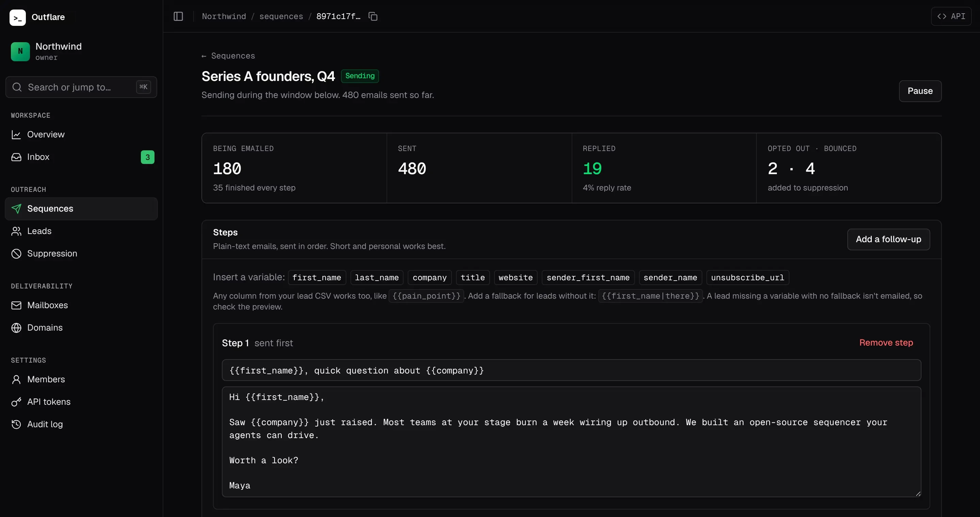Click 'added to suppression' text
The image size is (980, 517).
[x=808, y=188]
